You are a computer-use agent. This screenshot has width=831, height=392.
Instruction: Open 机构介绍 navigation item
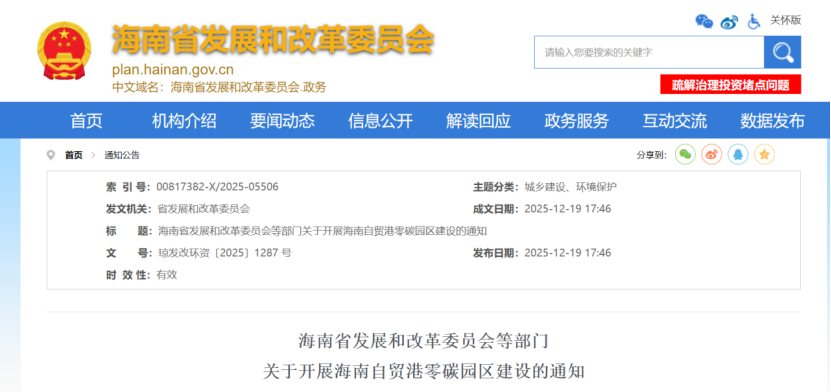184,121
